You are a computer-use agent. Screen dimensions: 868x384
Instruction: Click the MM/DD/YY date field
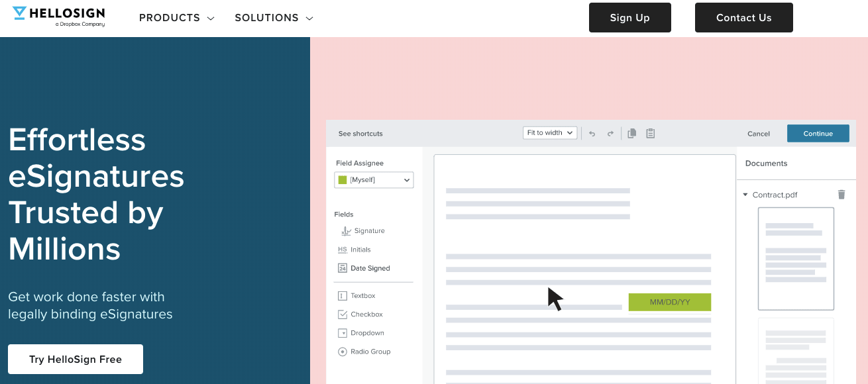tap(670, 302)
